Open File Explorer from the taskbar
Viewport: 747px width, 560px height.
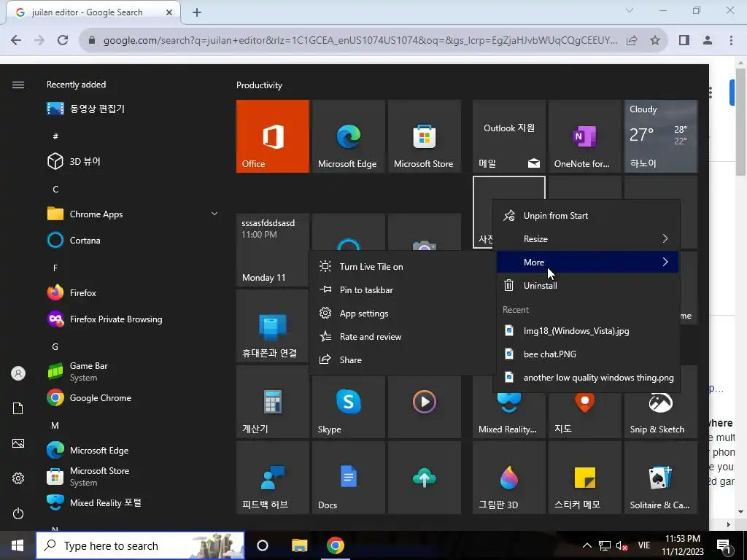[x=299, y=545]
